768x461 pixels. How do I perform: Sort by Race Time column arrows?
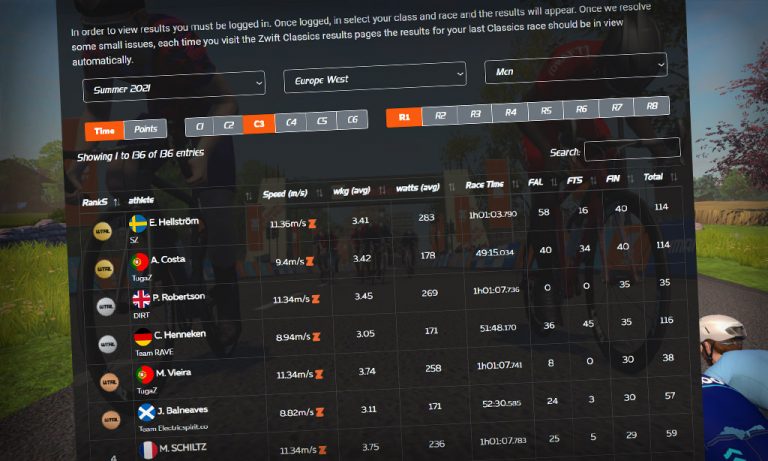pos(515,183)
